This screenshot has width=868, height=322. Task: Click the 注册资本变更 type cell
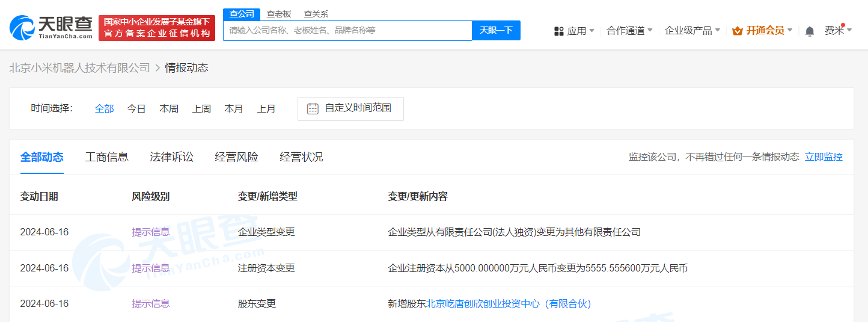tap(266, 268)
